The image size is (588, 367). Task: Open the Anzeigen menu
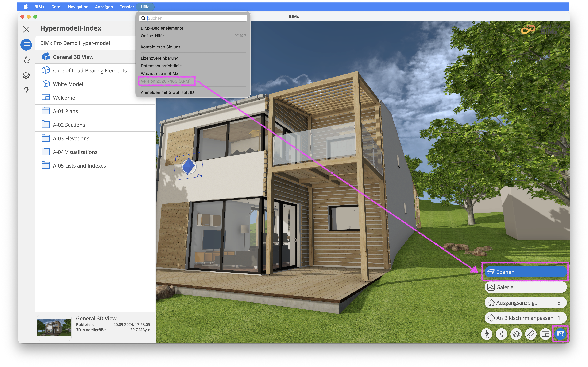click(104, 7)
